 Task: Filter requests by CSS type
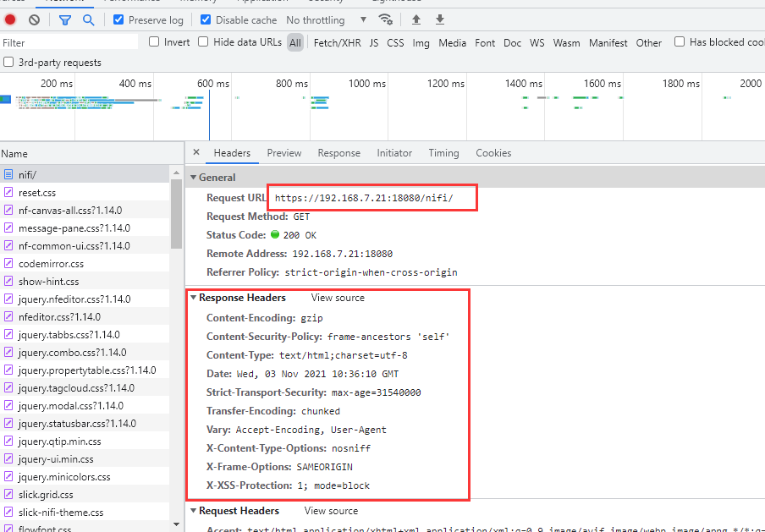point(397,42)
